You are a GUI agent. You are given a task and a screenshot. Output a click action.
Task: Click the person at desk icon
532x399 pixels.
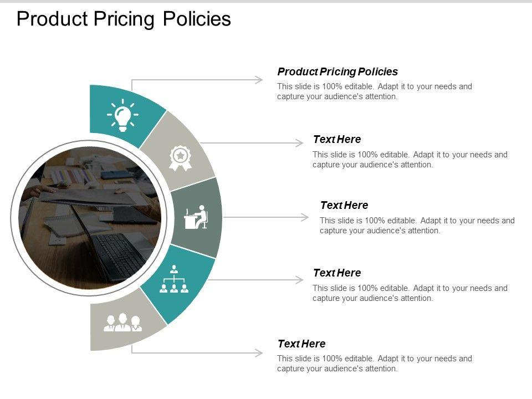click(196, 217)
